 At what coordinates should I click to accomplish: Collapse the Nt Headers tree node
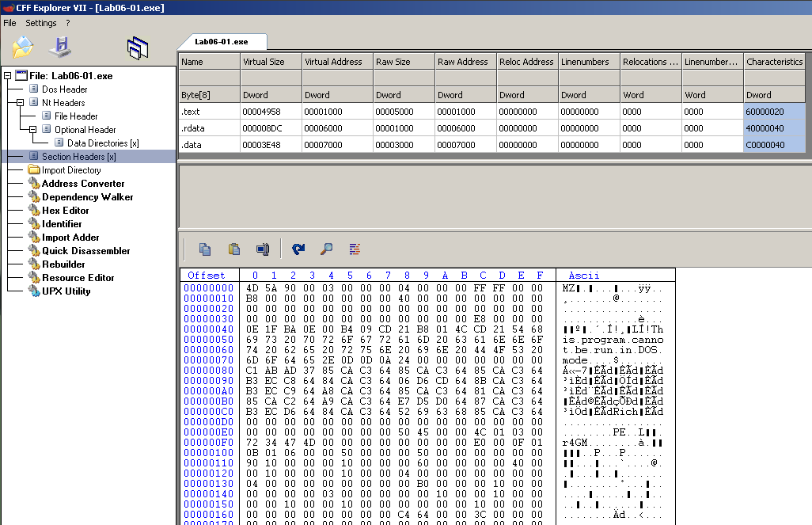click(21, 103)
